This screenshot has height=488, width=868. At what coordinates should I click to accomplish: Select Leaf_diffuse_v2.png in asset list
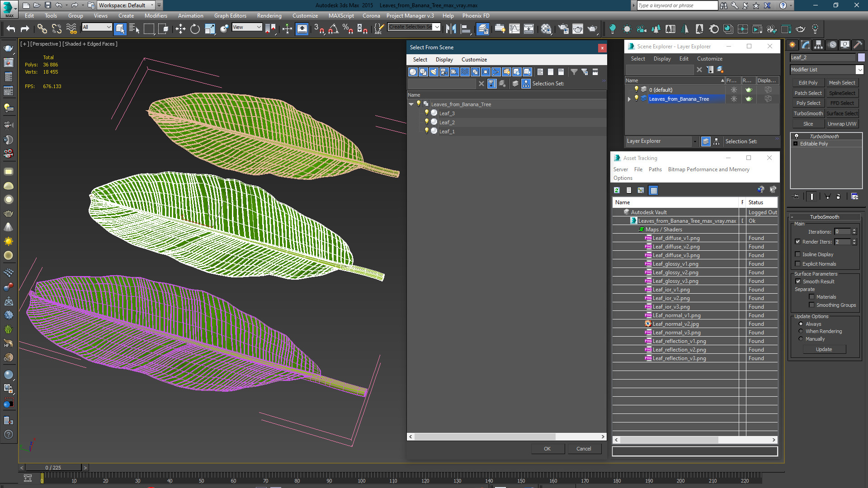[676, 247]
